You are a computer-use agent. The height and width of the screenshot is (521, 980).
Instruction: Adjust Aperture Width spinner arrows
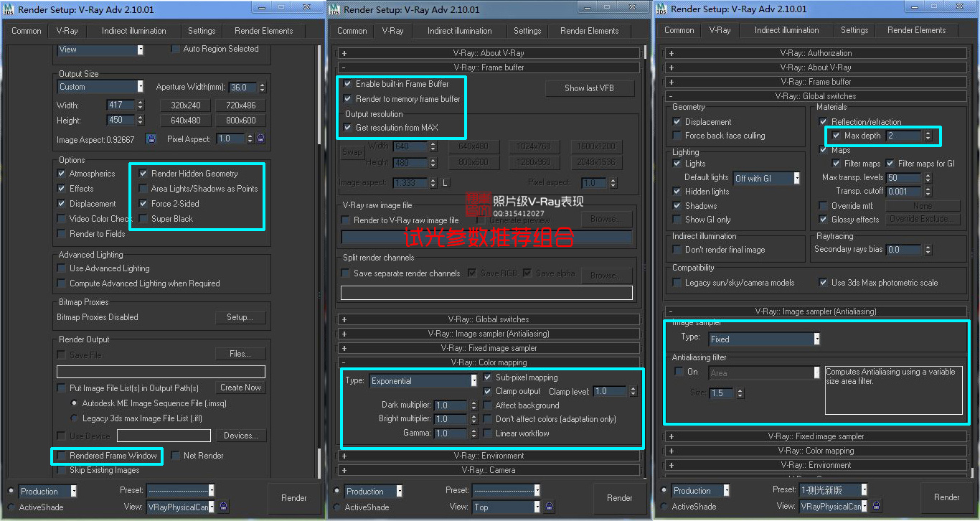pyautogui.click(x=262, y=88)
